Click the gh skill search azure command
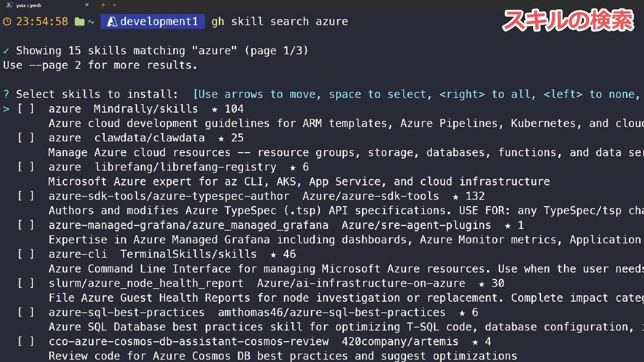The image size is (644, 362). point(280,21)
